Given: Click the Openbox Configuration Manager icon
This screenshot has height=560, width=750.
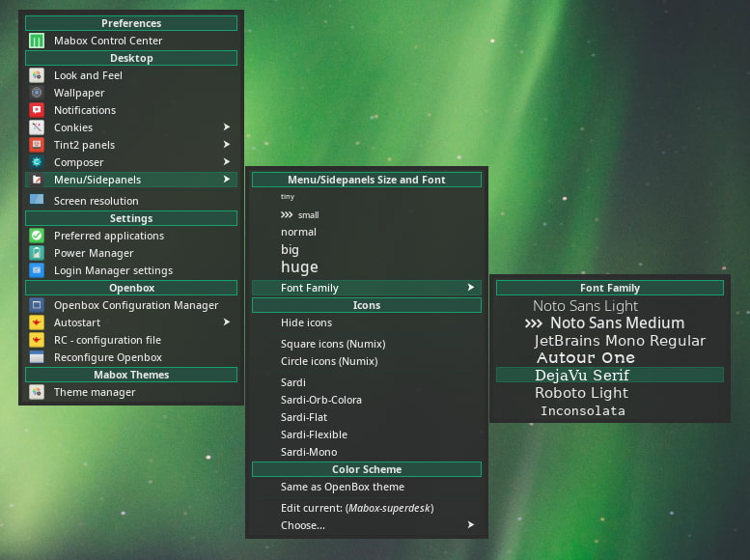Looking at the screenshot, I should pyautogui.click(x=37, y=305).
